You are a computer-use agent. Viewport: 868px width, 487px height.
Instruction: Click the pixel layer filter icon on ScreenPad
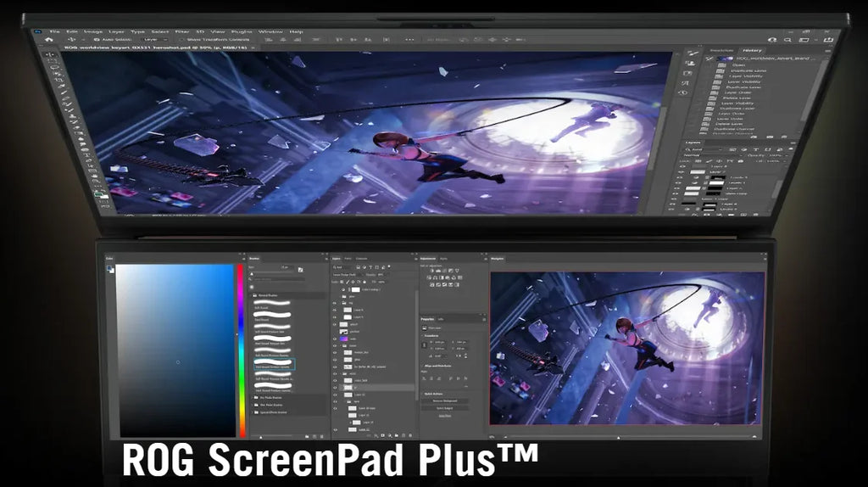click(359, 267)
